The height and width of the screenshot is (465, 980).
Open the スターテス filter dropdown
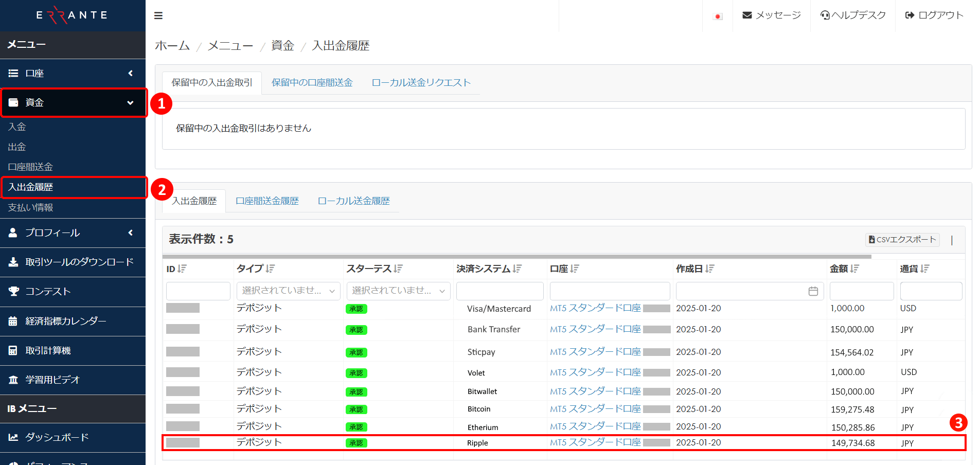(x=398, y=291)
